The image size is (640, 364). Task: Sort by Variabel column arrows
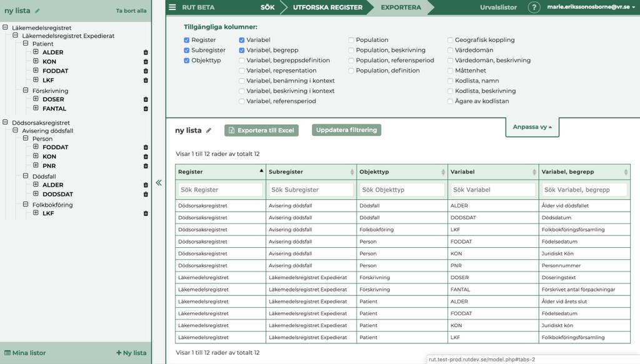(x=534, y=172)
